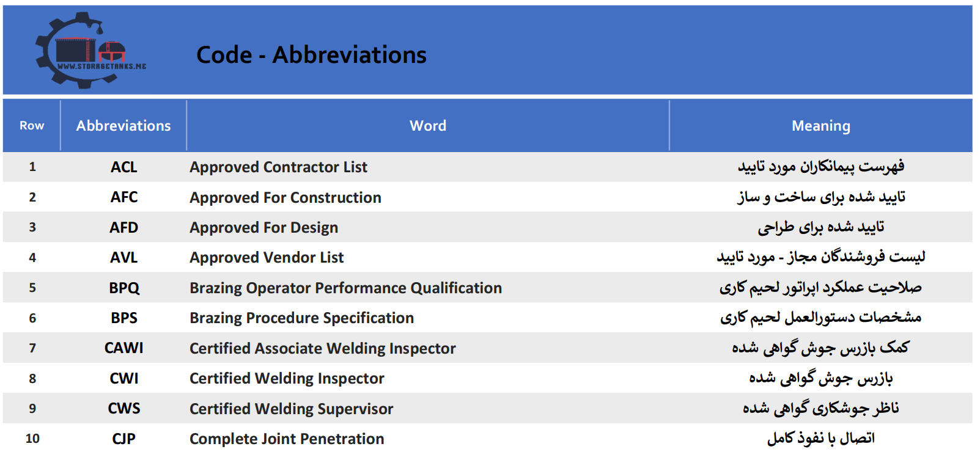This screenshot has width=980, height=452.
Task: Select Approved Vendor List entry
Action: (267, 258)
